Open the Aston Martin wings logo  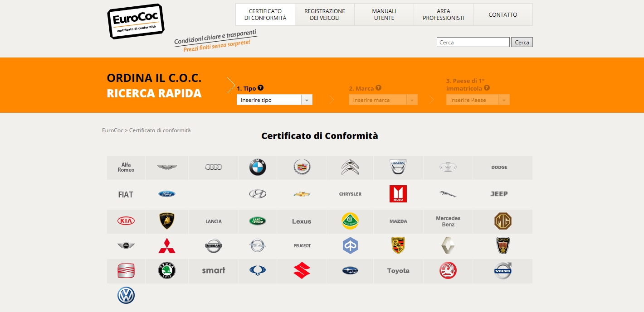tap(167, 168)
